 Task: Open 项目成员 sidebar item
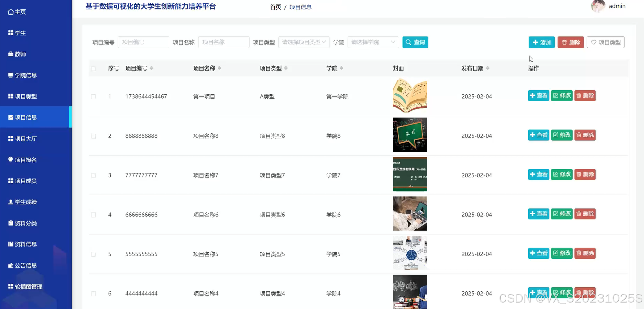pos(22,181)
